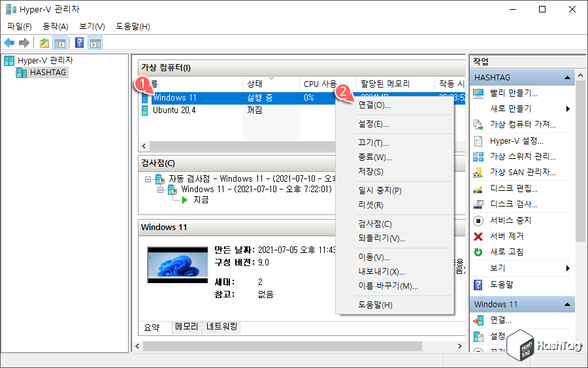The width and height of the screenshot is (588, 368).
Task: Click the 할당된 메모리 column header
Action: point(395,84)
